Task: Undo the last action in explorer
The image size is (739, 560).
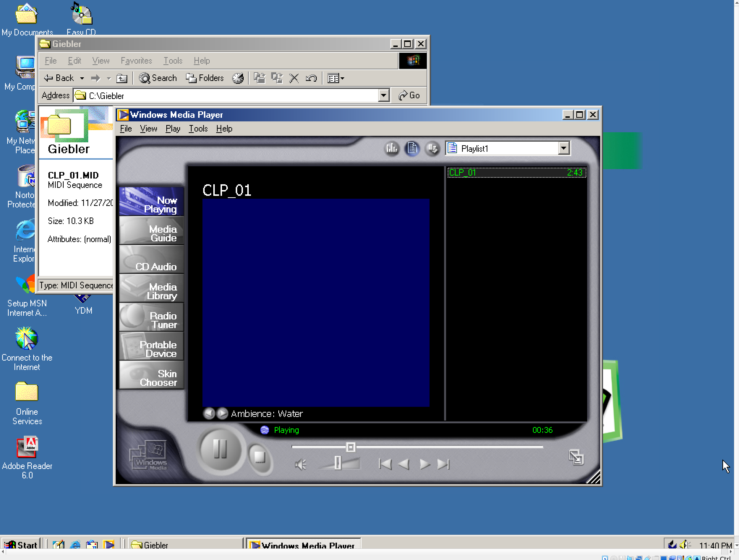Action: coord(311,78)
